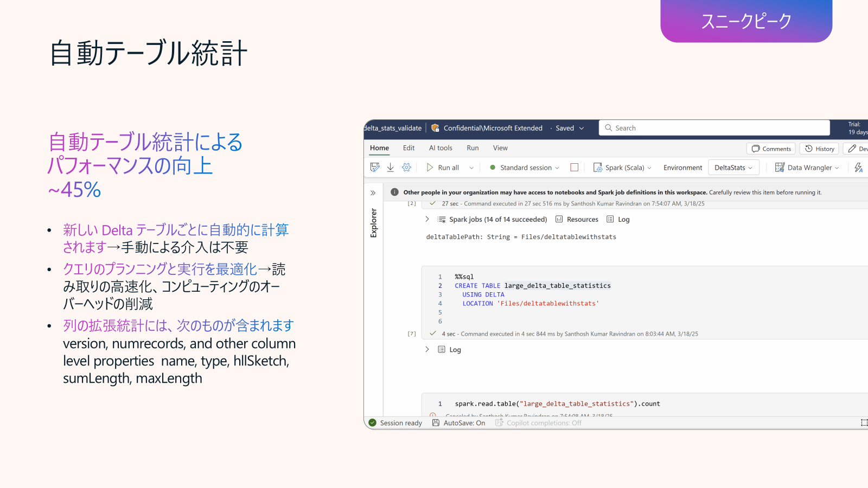Switch to the Home tab
Screen dimensions: 868x488
click(379, 148)
